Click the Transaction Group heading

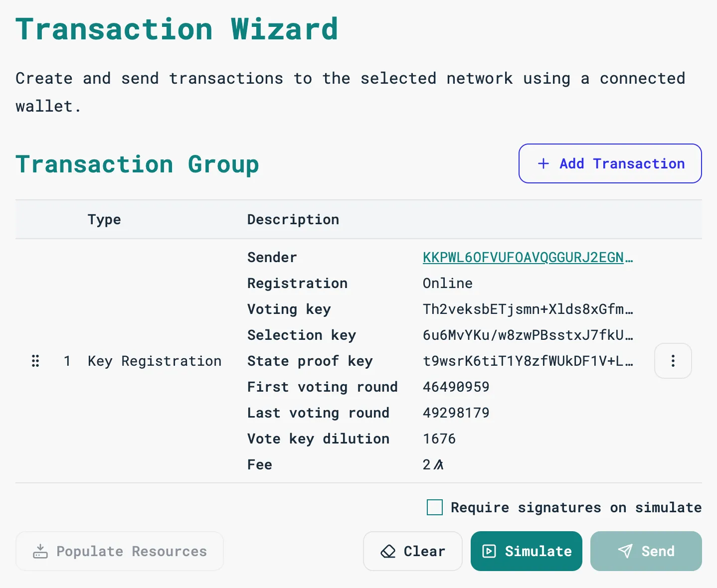coord(137,163)
